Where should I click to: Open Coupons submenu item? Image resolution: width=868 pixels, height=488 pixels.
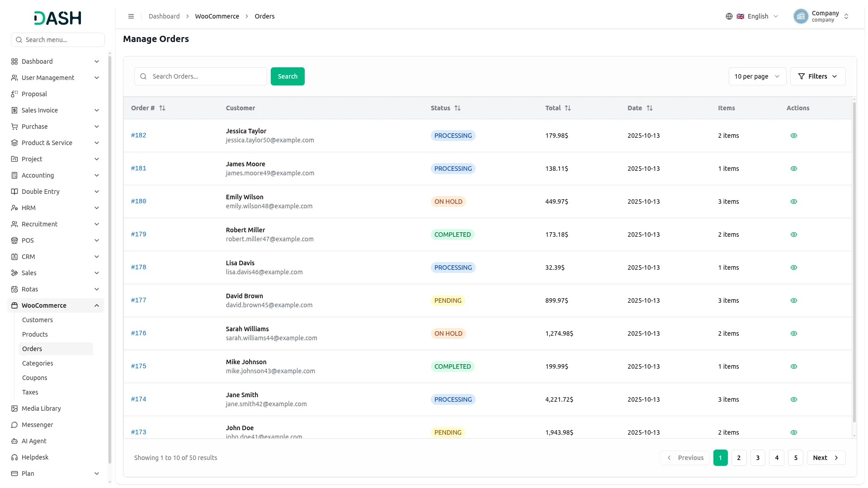[35, 378]
